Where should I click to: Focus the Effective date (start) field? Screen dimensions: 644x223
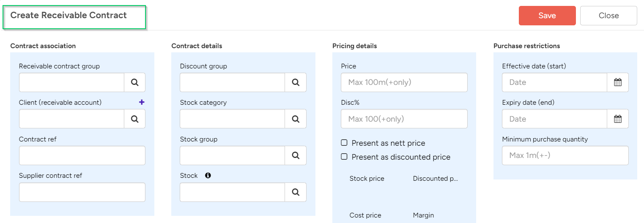pos(555,82)
